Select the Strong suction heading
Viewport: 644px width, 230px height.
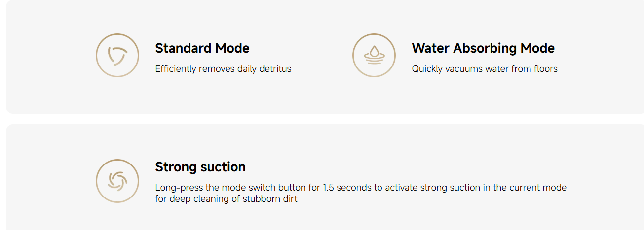200,167
